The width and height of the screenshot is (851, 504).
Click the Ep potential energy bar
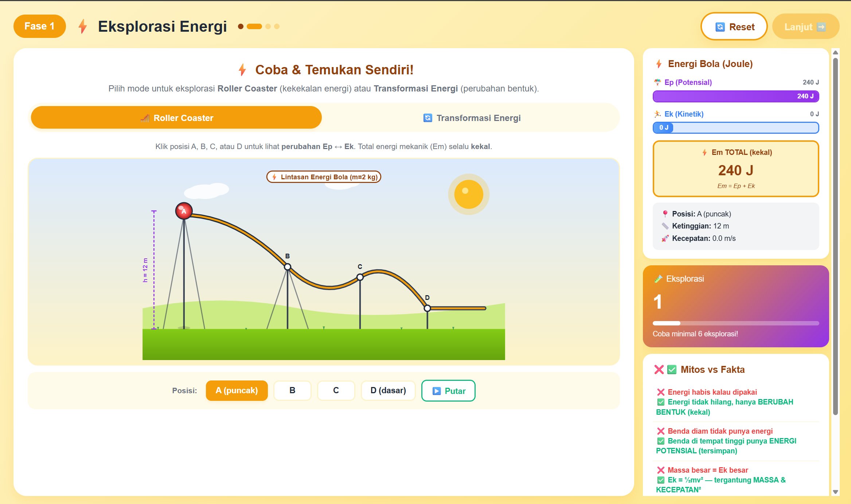click(x=736, y=96)
